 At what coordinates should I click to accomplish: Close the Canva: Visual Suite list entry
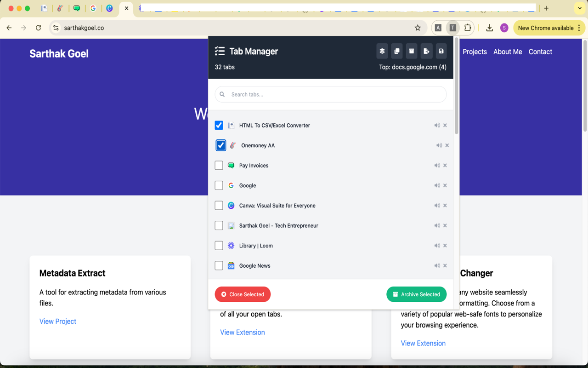[445, 206]
